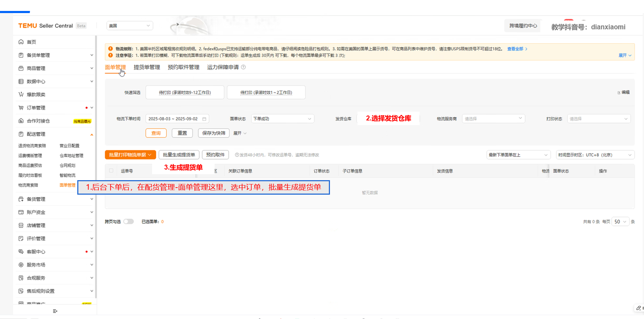Switch to the 预约取件管理 tab
The width and height of the screenshot is (644, 319).
(183, 67)
